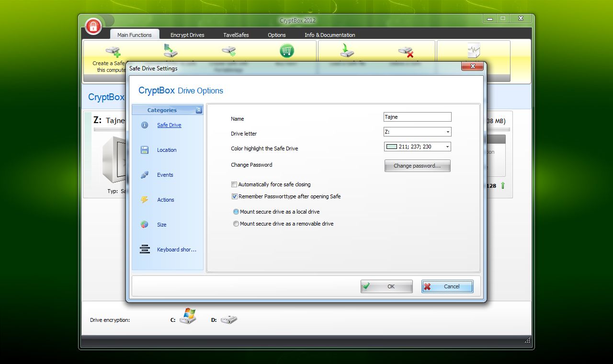This screenshot has width=613, height=364.
Task: Open the Location category
Action: 167,150
